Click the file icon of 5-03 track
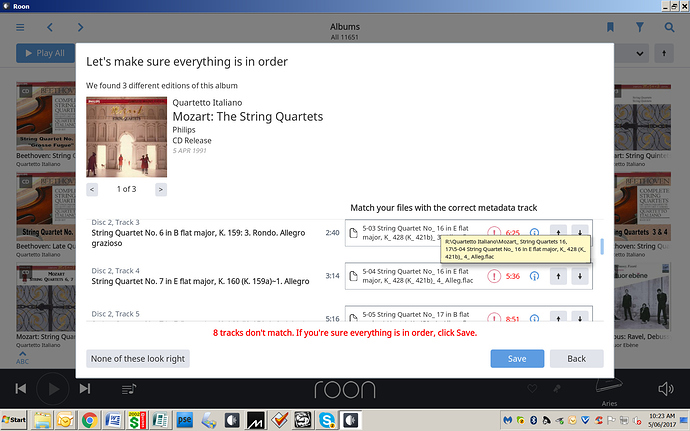The width and height of the screenshot is (690, 431). tap(353, 233)
